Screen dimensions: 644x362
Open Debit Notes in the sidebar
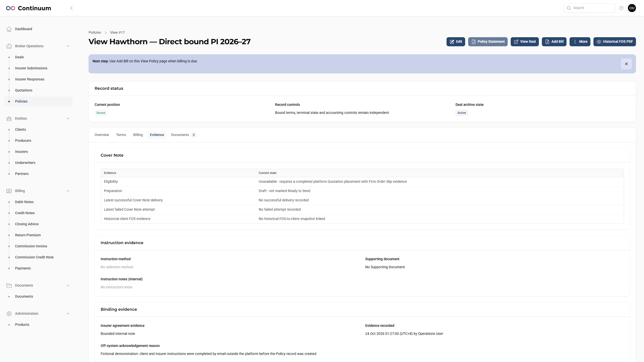(38, 202)
